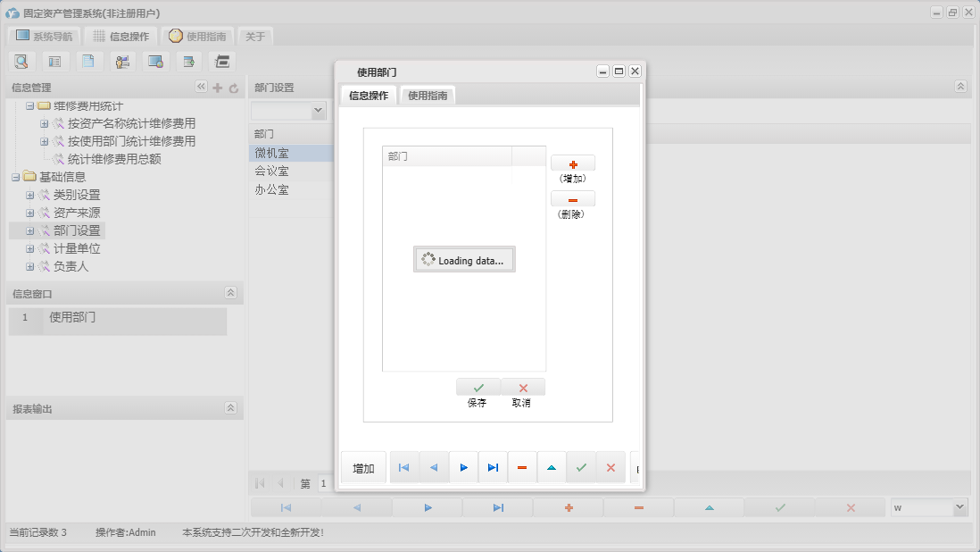980x552 pixels.
Task: Click the search magnifier toolbar icon
Action: [x=21, y=62]
